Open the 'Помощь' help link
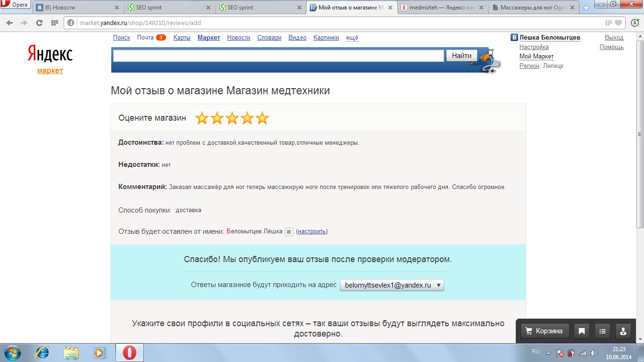 tap(611, 47)
